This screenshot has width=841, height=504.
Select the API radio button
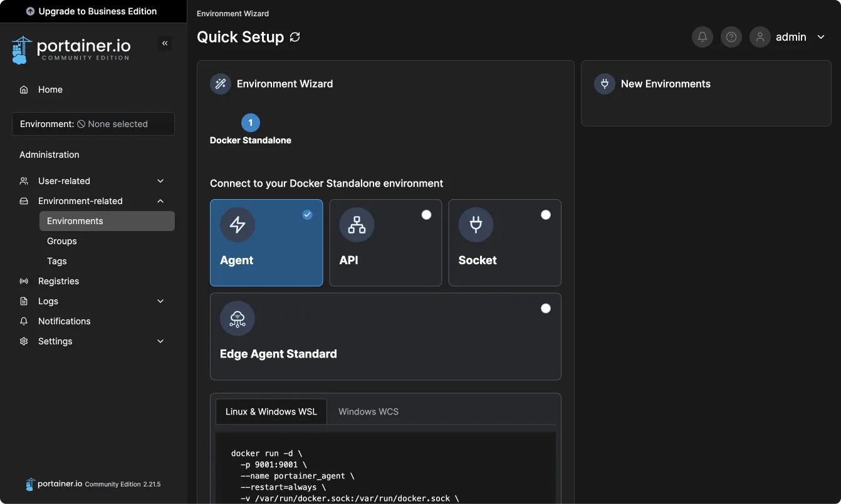tap(426, 215)
